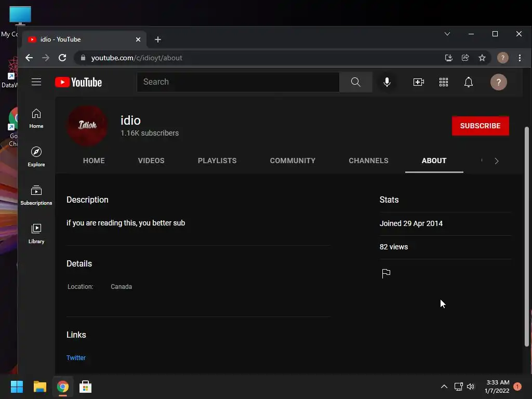Open the Chrome three-dot menu

(x=520, y=58)
